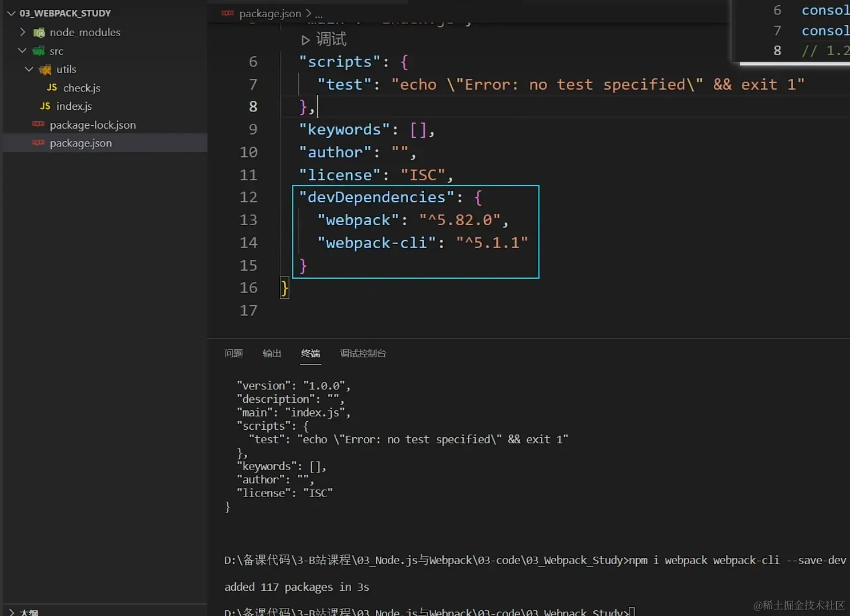Expand the 大纲 outline section
The height and width of the screenshot is (616, 850).
[x=10, y=612]
